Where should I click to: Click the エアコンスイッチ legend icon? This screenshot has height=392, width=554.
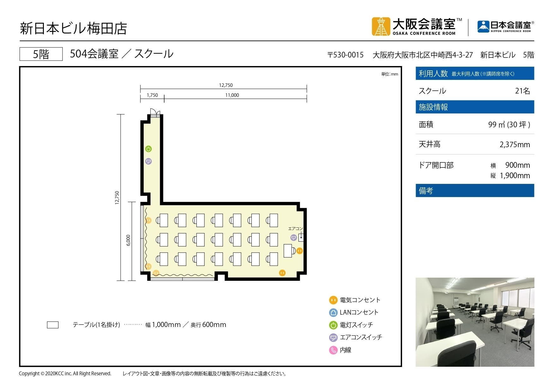[x=333, y=337]
